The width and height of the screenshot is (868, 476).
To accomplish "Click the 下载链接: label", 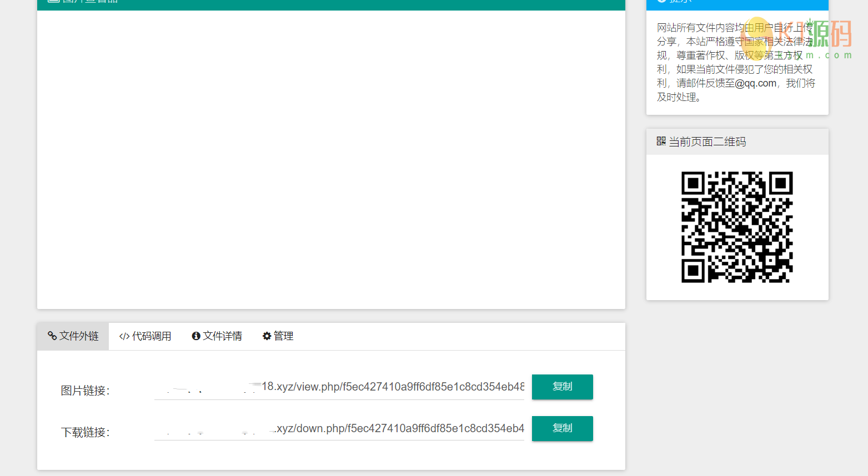I will (86, 432).
